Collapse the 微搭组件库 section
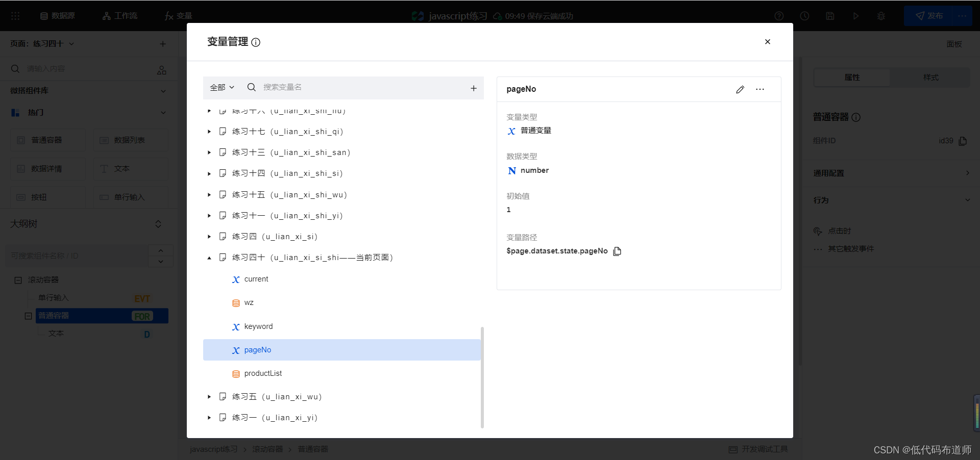The image size is (980, 460). (163, 91)
